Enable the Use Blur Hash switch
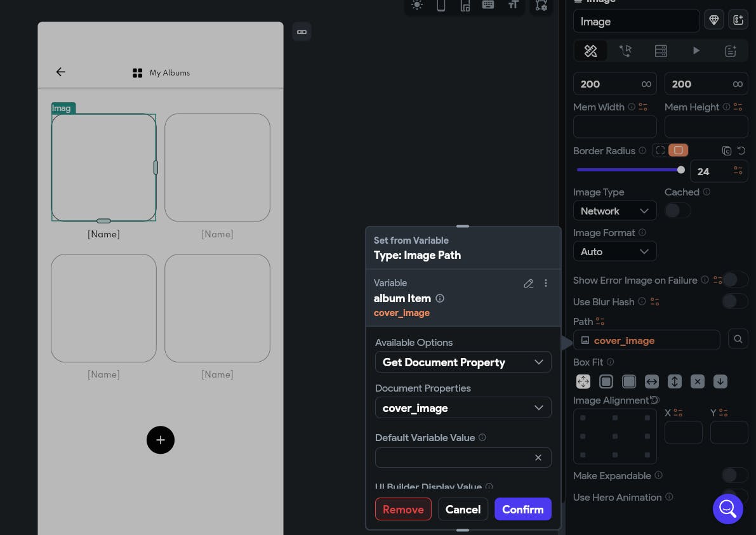756x535 pixels. 735,301
